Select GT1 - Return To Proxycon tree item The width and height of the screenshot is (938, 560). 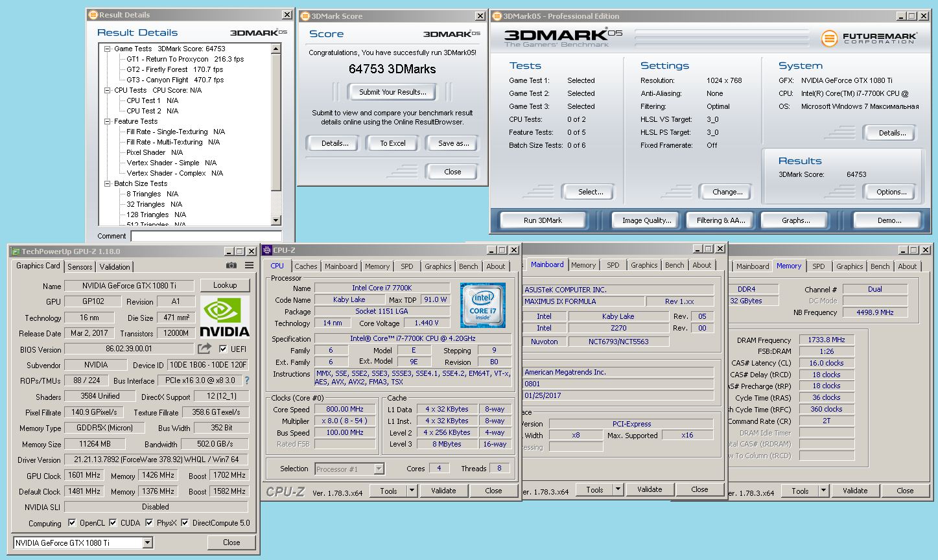pos(185,59)
